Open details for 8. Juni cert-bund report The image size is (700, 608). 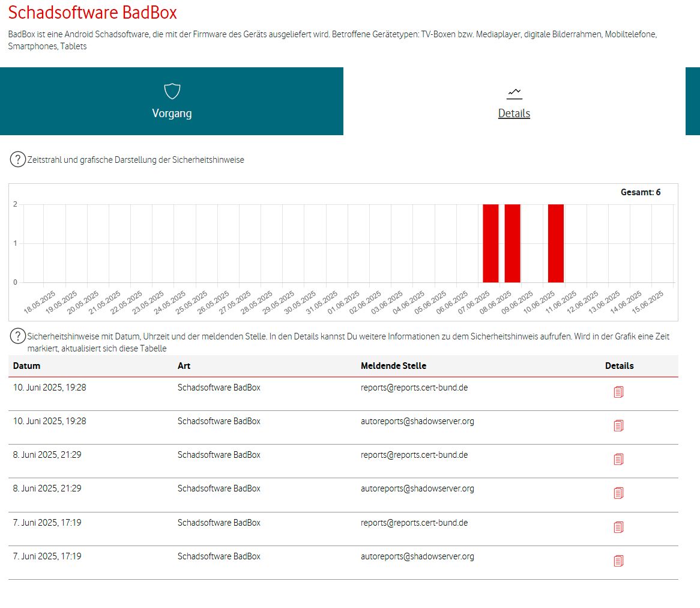pos(618,459)
